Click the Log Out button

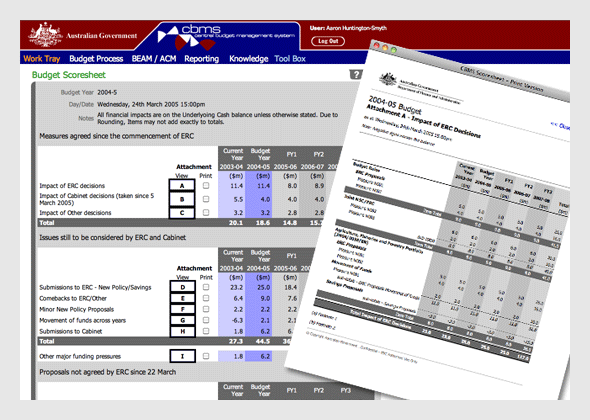[328, 41]
